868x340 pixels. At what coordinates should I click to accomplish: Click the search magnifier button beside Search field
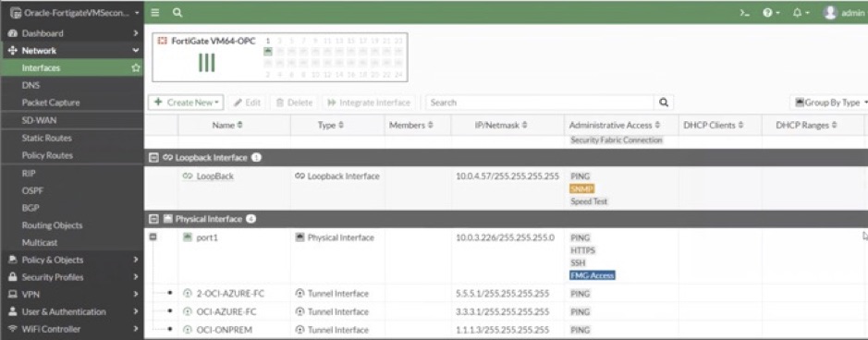pos(664,103)
